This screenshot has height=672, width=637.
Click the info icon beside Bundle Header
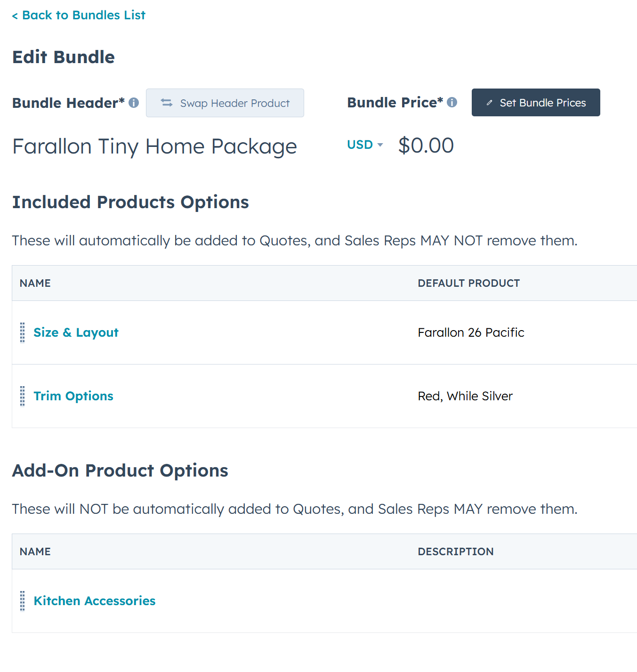pyautogui.click(x=134, y=103)
